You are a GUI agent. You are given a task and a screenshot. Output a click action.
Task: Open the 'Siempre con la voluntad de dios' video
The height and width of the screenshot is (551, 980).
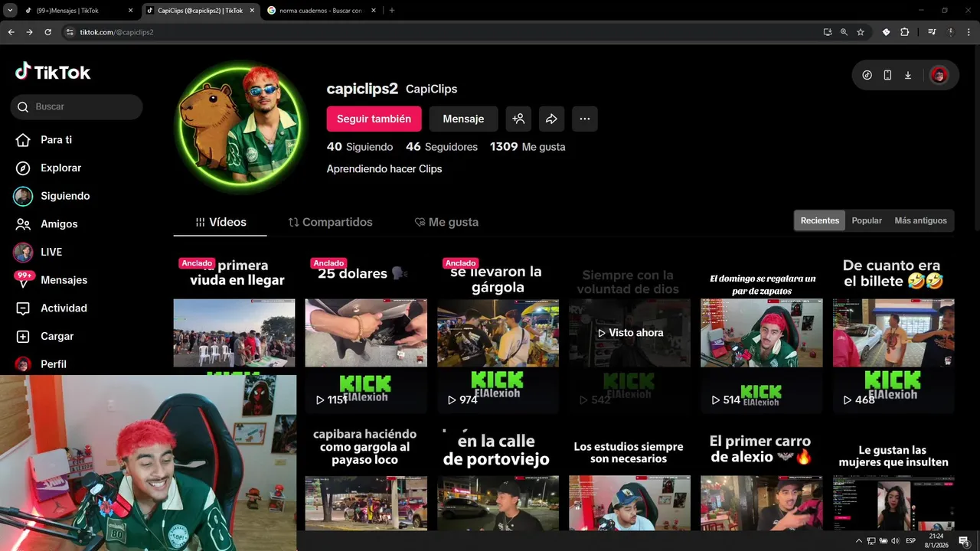tap(629, 333)
